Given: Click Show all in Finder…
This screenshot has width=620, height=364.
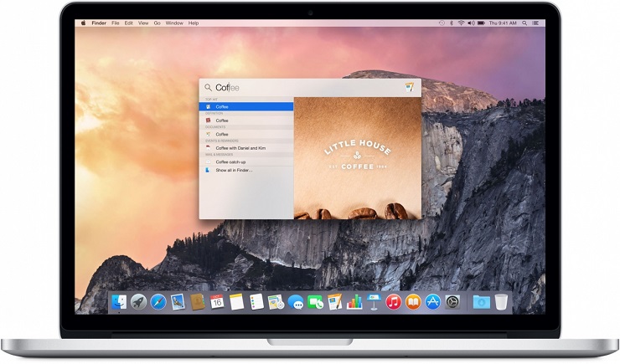Looking at the screenshot, I should click(246, 170).
